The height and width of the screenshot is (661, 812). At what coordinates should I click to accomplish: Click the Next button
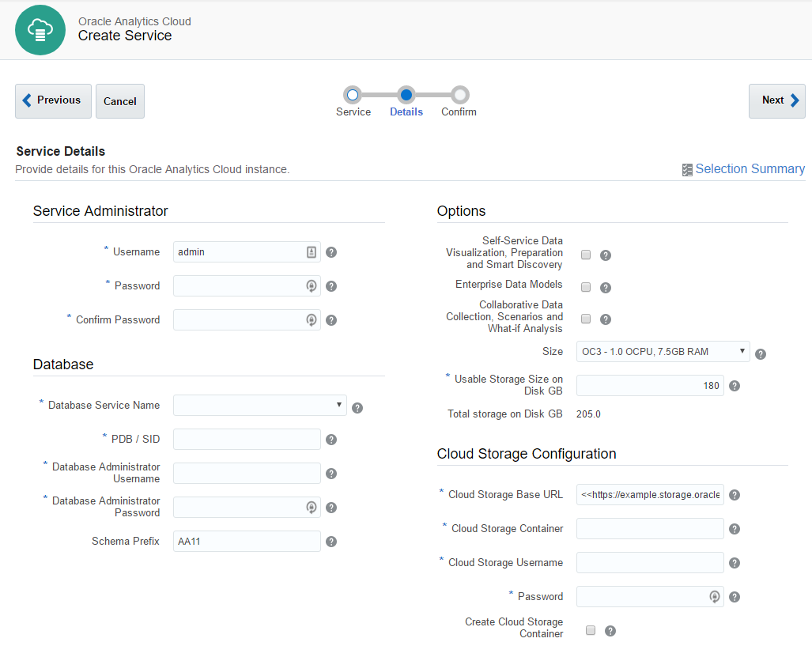pyautogui.click(x=776, y=101)
